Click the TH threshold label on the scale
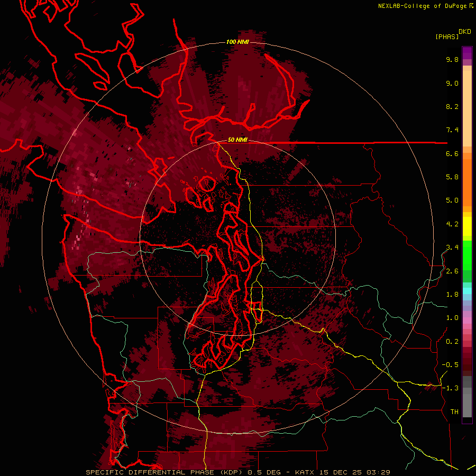 pos(454,412)
